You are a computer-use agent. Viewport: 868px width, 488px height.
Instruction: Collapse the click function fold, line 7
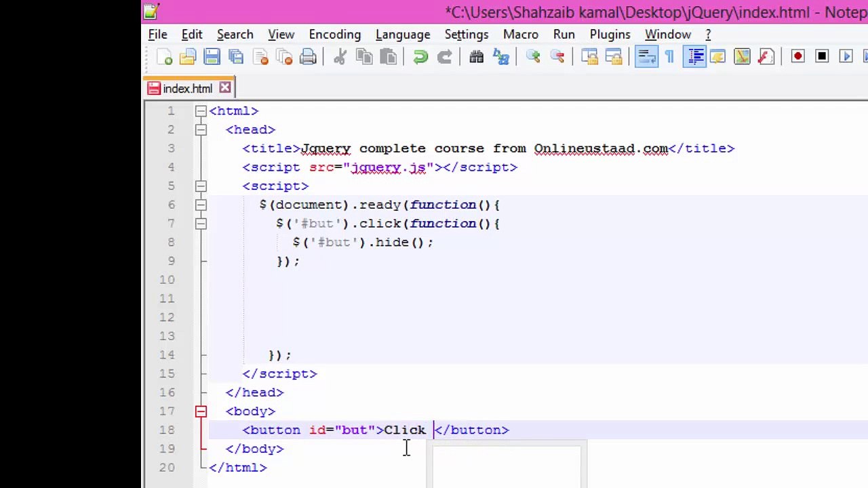pyautogui.click(x=201, y=224)
